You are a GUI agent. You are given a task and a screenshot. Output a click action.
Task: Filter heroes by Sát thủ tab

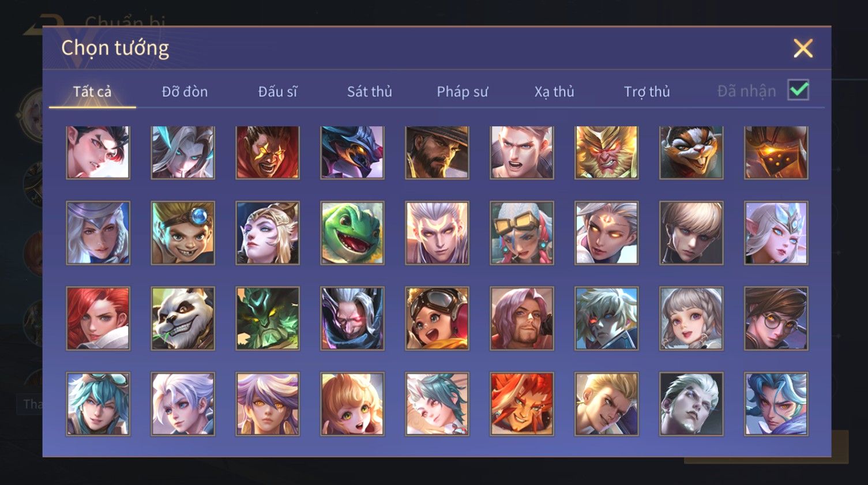(370, 92)
